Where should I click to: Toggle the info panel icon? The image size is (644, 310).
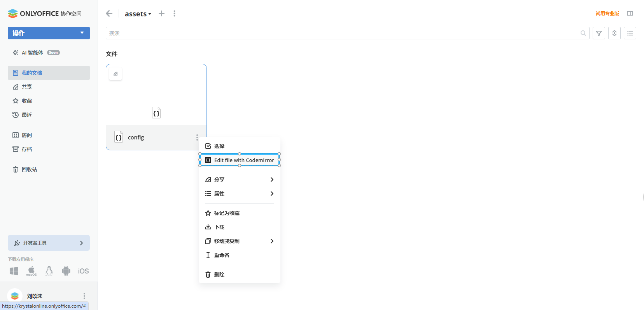pyautogui.click(x=630, y=14)
